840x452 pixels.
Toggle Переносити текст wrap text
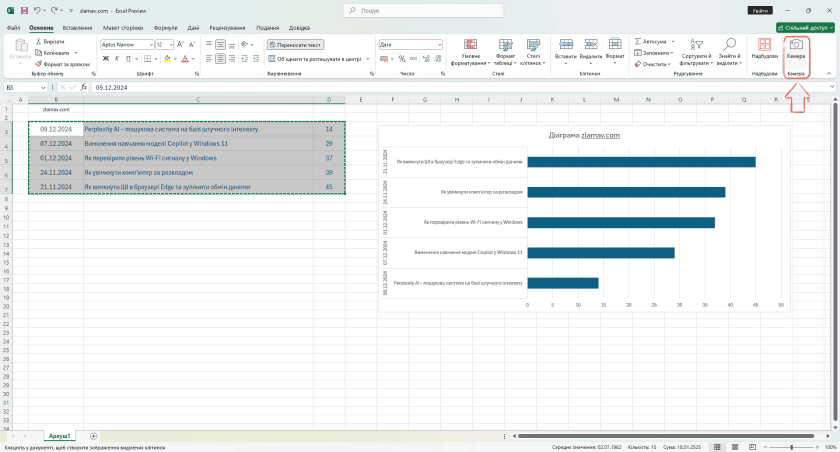[296, 45]
